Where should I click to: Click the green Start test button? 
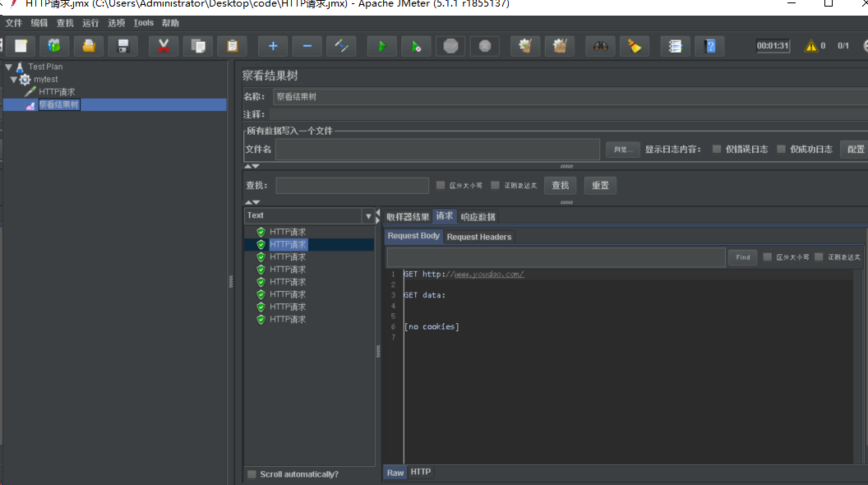tap(382, 46)
